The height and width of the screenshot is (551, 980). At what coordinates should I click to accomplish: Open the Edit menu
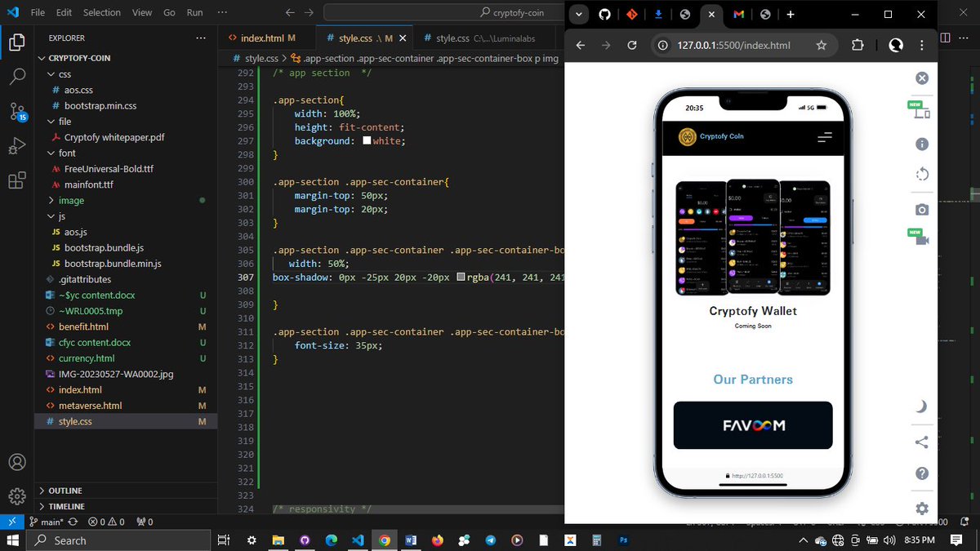(x=65, y=13)
